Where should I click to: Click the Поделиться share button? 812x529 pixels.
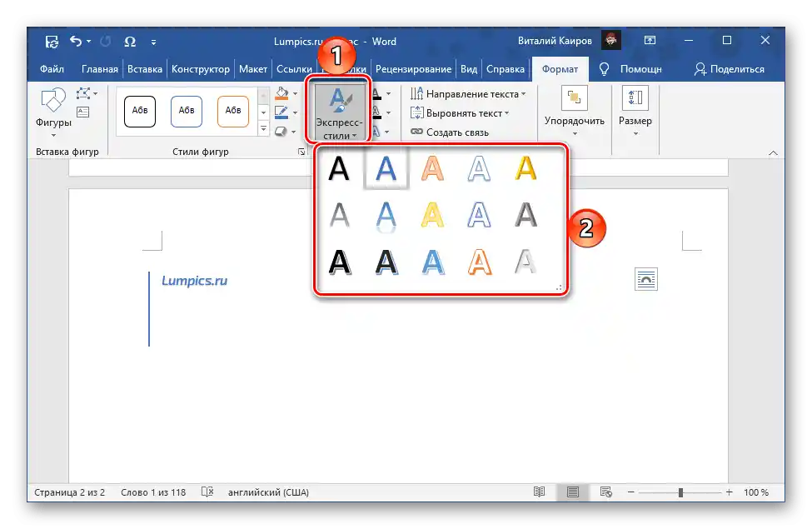pyautogui.click(x=730, y=69)
